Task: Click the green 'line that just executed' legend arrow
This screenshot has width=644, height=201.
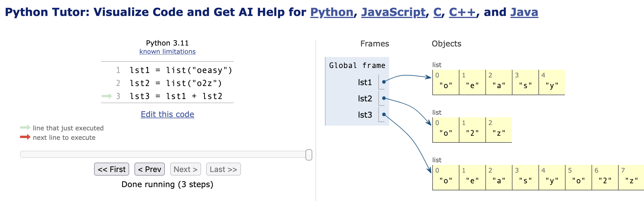Action: coord(25,128)
